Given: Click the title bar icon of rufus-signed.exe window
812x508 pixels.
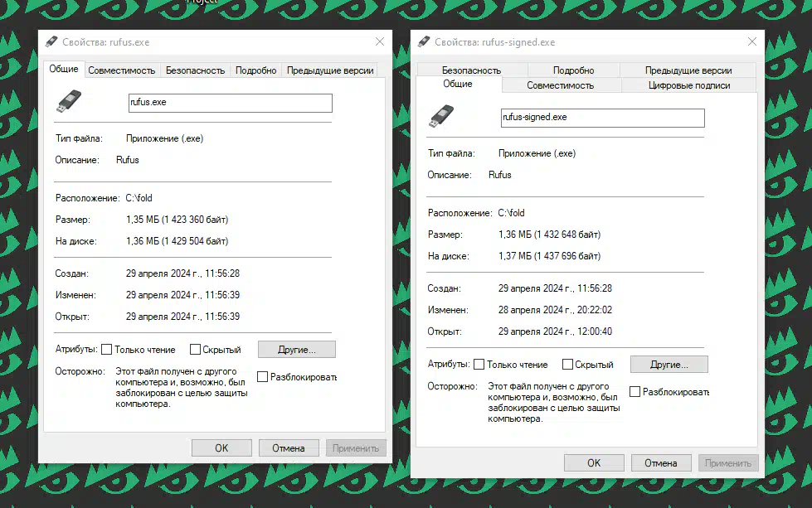Looking at the screenshot, I should coord(424,42).
